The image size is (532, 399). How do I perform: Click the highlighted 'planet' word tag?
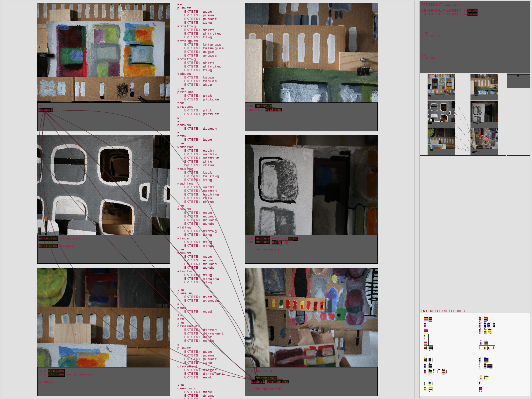coord(46,110)
